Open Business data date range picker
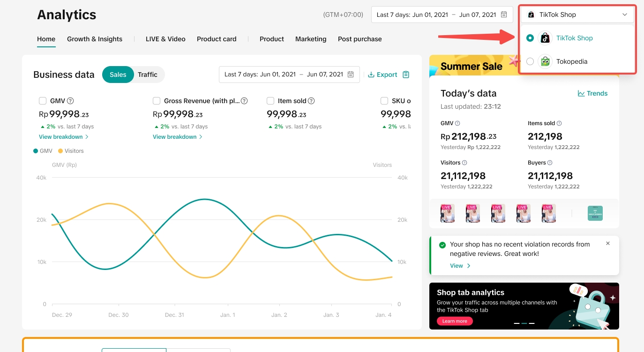Image resolution: width=644 pixels, height=352 pixels. [289, 75]
